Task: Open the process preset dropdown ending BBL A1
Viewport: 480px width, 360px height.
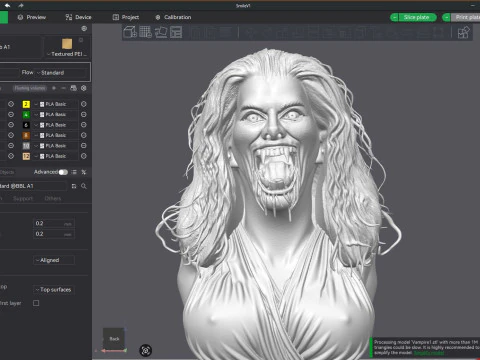Action: [x=33, y=186]
